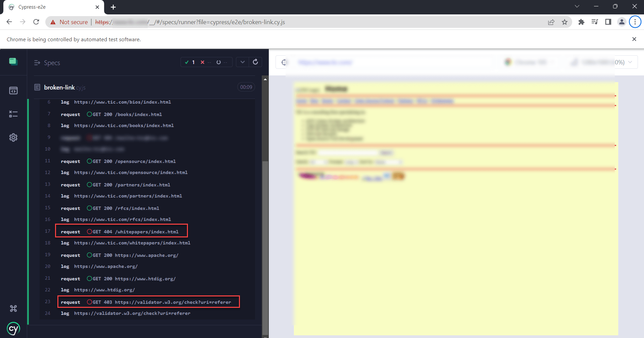Image resolution: width=644 pixels, height=338 pixels.
Task: Rerun all tests with the refresh icon
Action: (x=255, y=62)
